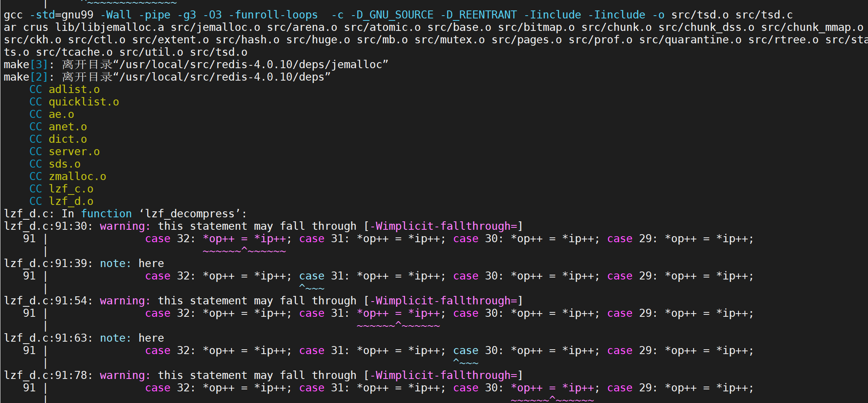The image size is (868, 403).
Task: Click 'lib/libjemalloc.a' in the ar command
Action: (110, 28)
